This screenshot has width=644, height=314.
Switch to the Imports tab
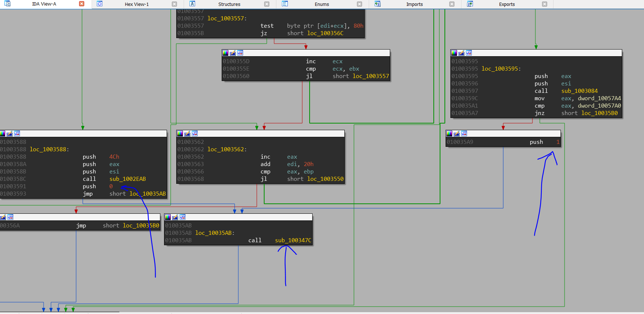(x=415, y=4)
